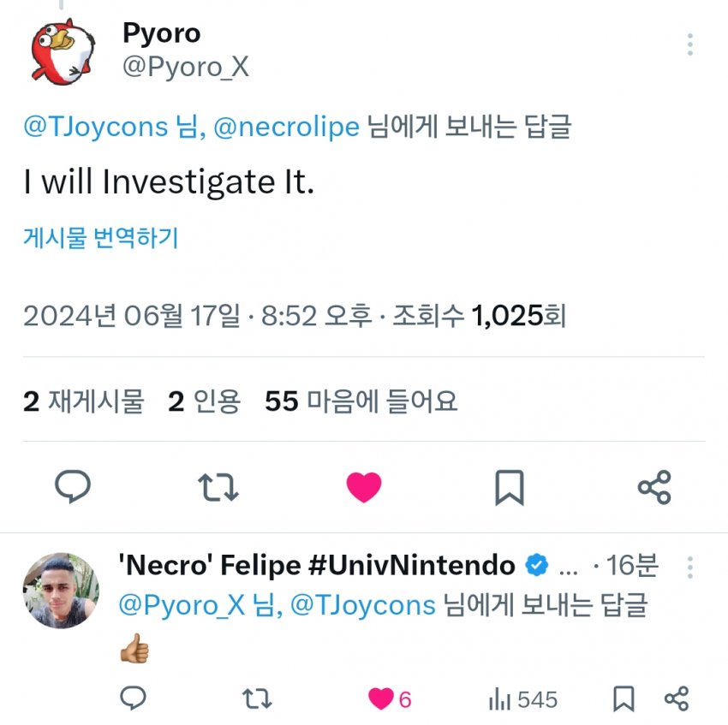Viewport: 728px width, 725px height.
Task: Open the @TJoycons mention in Pyoro's reply header
Action: (x=95, y=127)
